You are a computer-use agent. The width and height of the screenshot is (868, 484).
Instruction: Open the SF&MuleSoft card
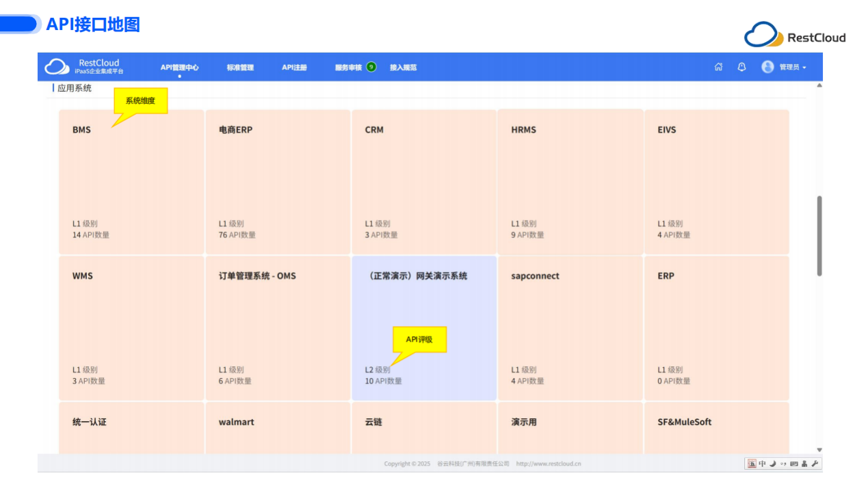tap(717, 428)
